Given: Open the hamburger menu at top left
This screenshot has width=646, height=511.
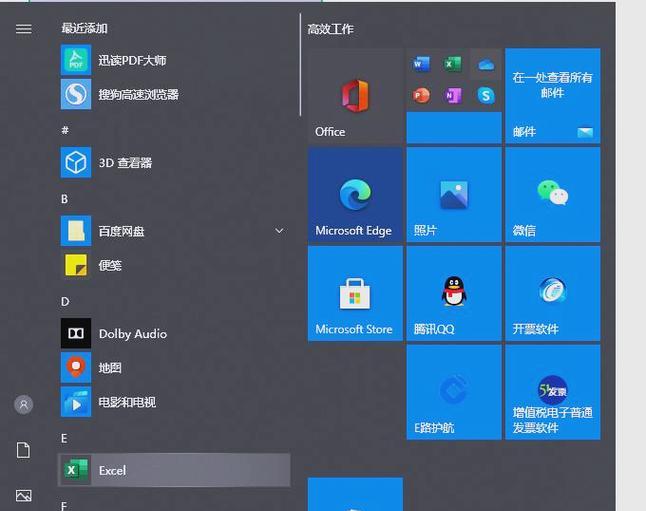Looking at the screenshot, I should coord(23,28).
